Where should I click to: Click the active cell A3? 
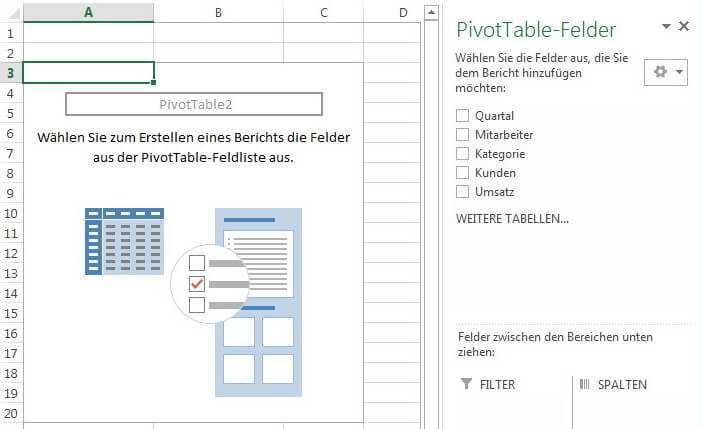pyautogui.click(x=88, y=73)
